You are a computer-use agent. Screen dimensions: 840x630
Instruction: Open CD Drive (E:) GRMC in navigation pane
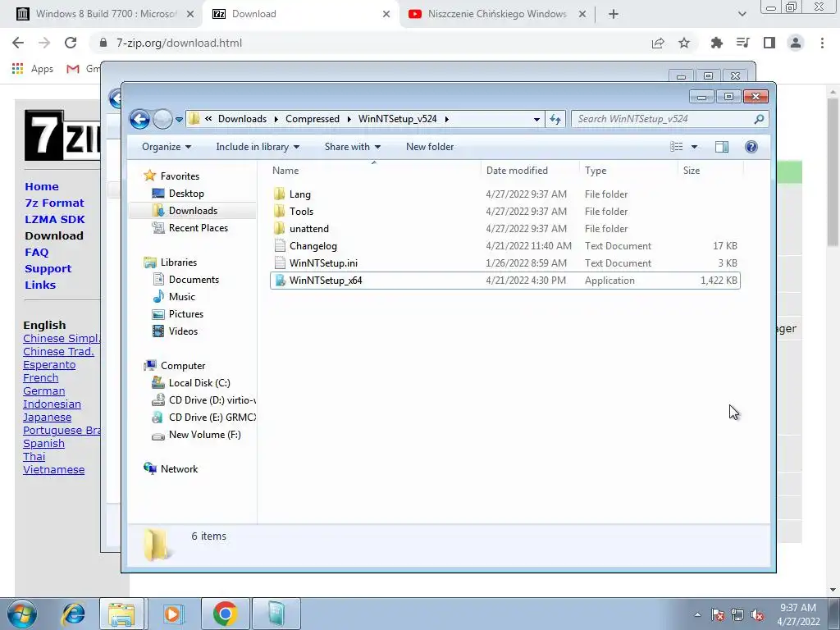(x=212, y=417)
